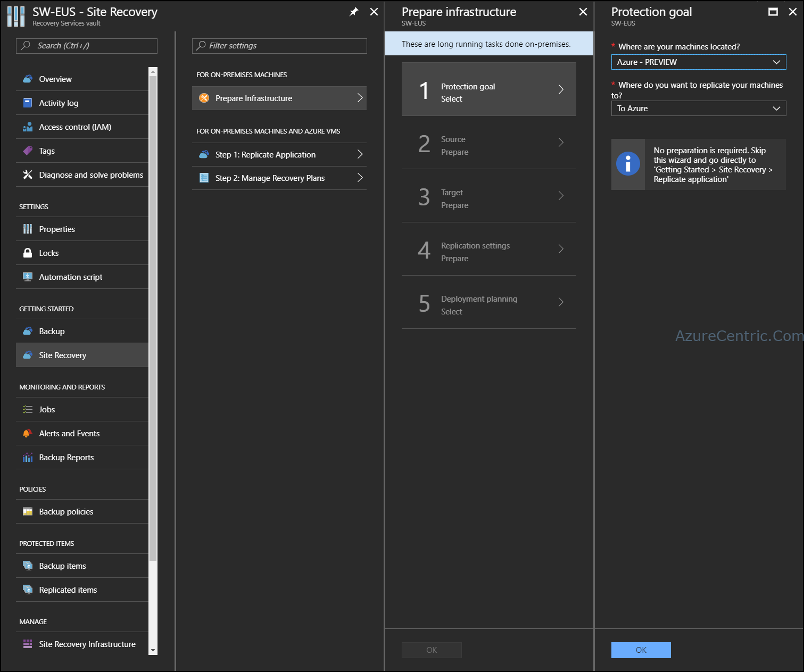The image size is (804, 672).
Task: Click the Recovery Services vault header icon
Action: [16, 16]
